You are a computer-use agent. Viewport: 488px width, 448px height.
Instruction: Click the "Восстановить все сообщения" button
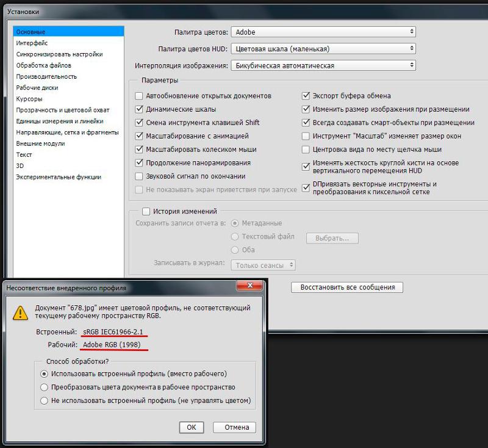(x=347, y=287)
